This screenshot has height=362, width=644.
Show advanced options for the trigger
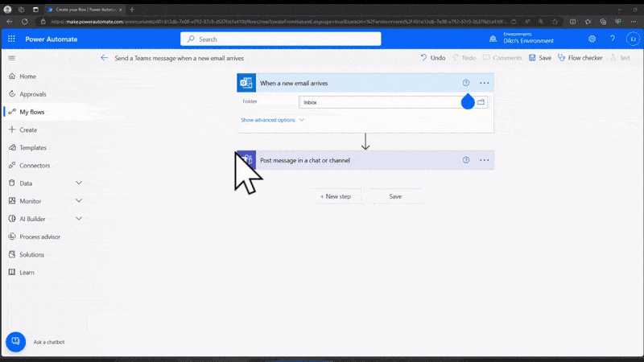pos(272,120)
